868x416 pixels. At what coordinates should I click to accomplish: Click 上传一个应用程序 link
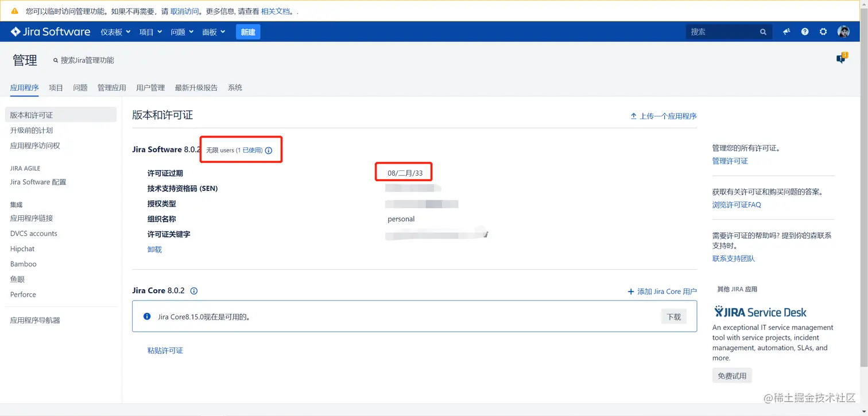pos(664,116)
